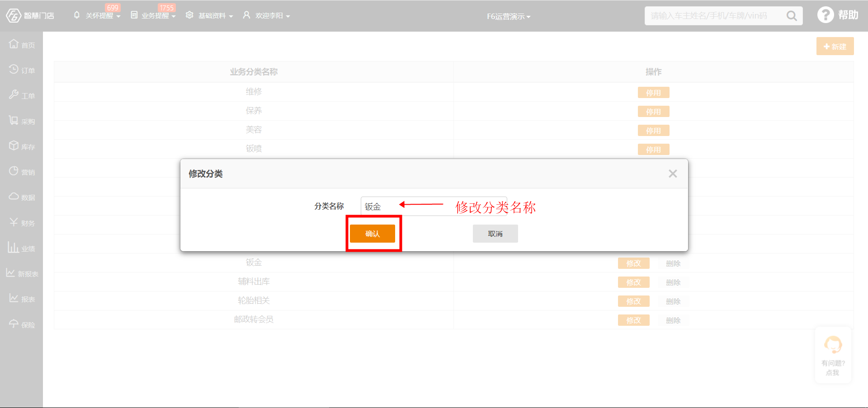This screenshot has height=408, width=868.
Task: Select the 保养 category name
Action: point(254,111)
